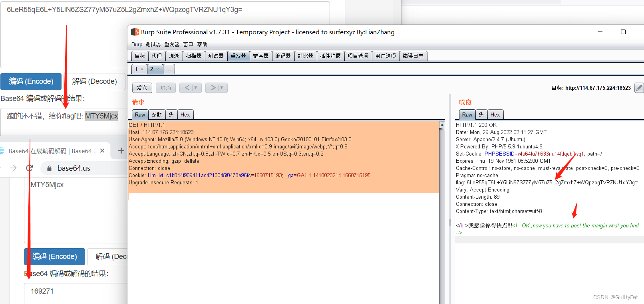Click 'Content-Length: 89' in the response

478,197
